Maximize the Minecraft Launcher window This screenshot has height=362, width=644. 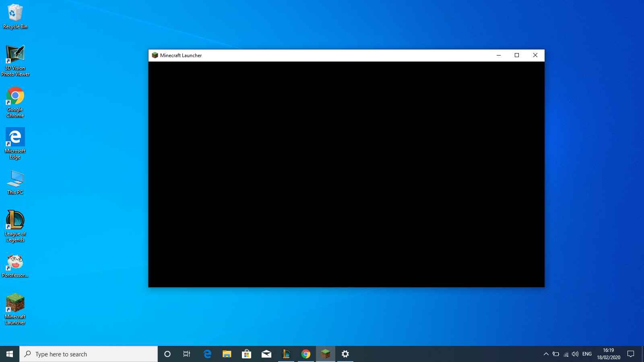[517, 55]
